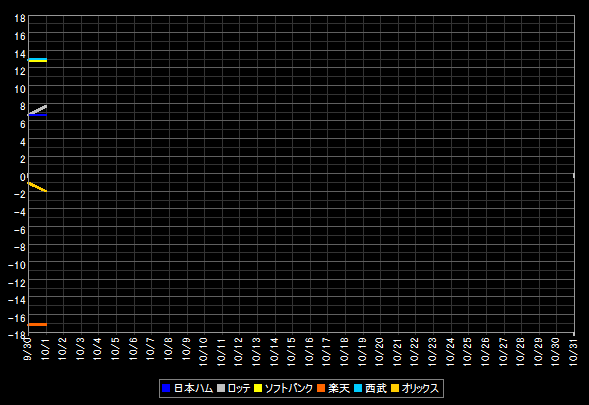Select the ロッテ legend label
The height and width of the screenshot is (405, 589).
coord(239,388)
